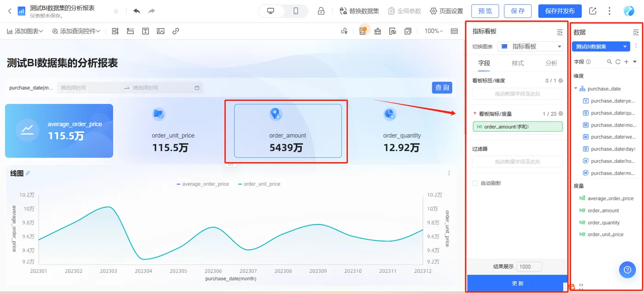Click the 保存 save button
The image size is (644, 294).
(x=517, y=11)
